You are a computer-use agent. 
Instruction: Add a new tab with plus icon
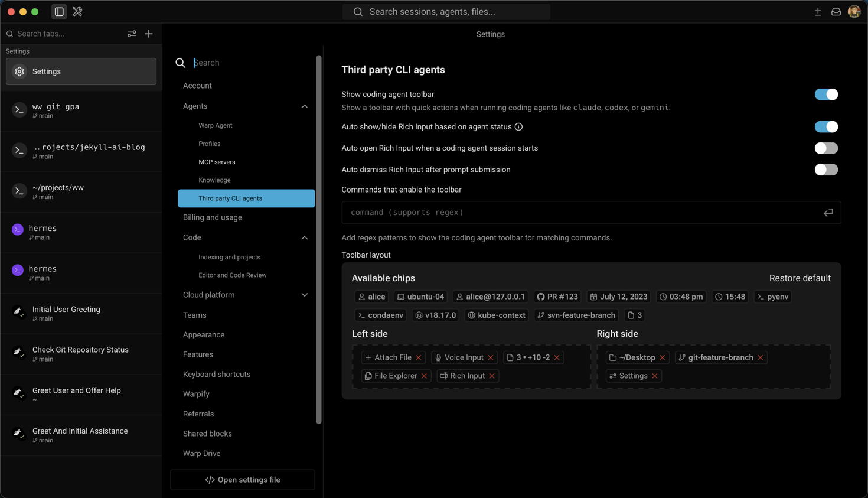[149, 34]
